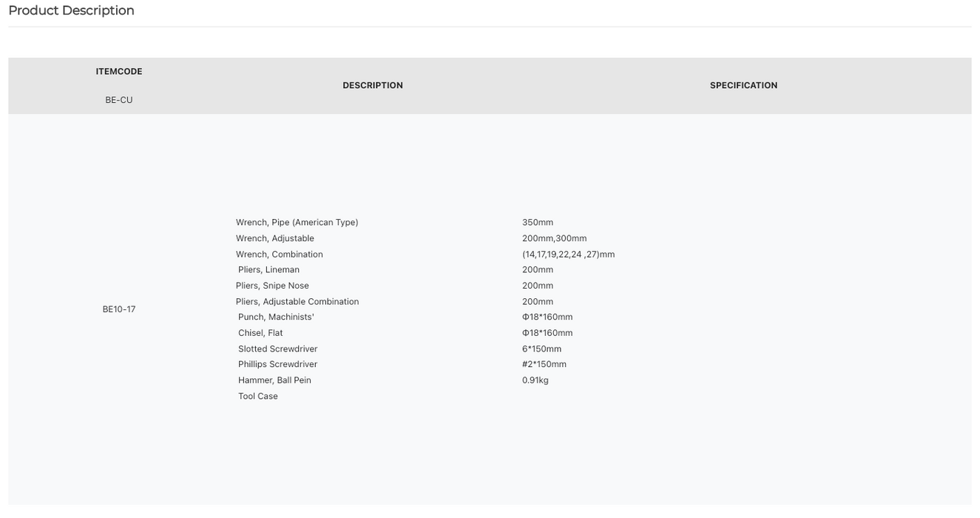
Task: Select the DESCRIPTION column header
Action: tap(373, 86)
